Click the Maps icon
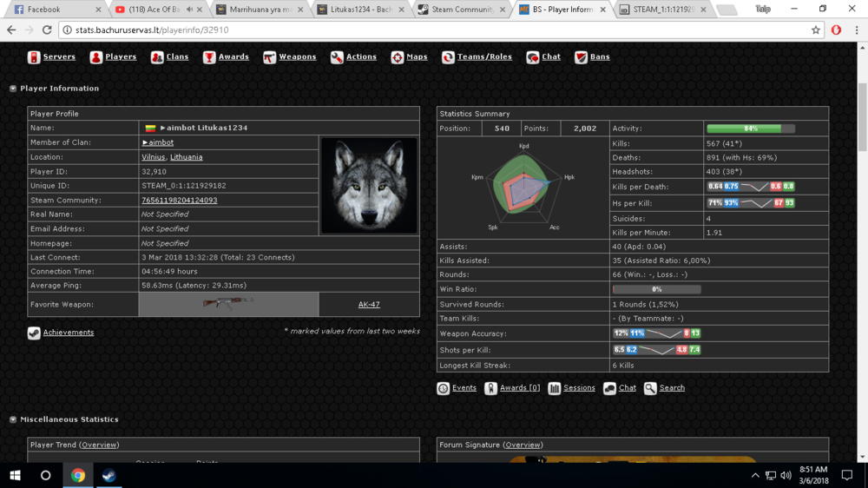 397,57
